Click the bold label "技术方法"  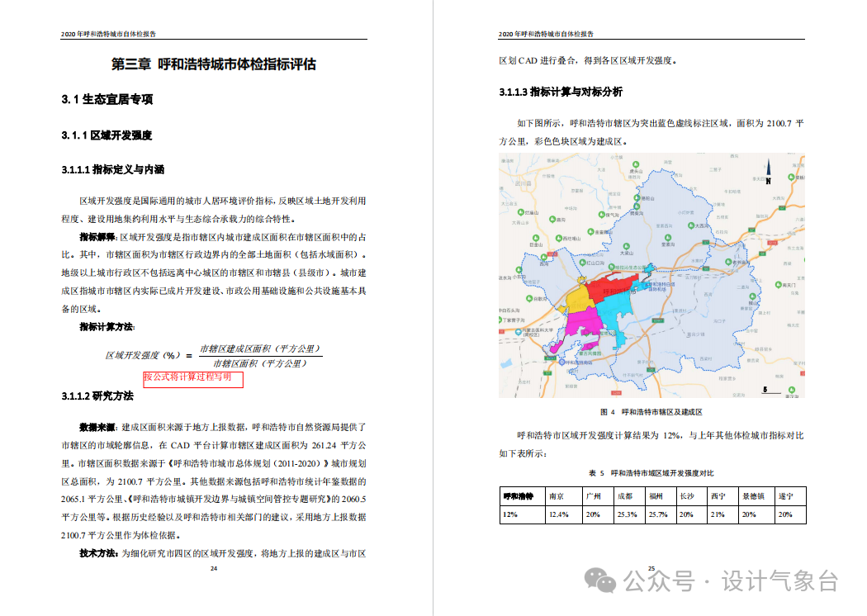[97, 553]
